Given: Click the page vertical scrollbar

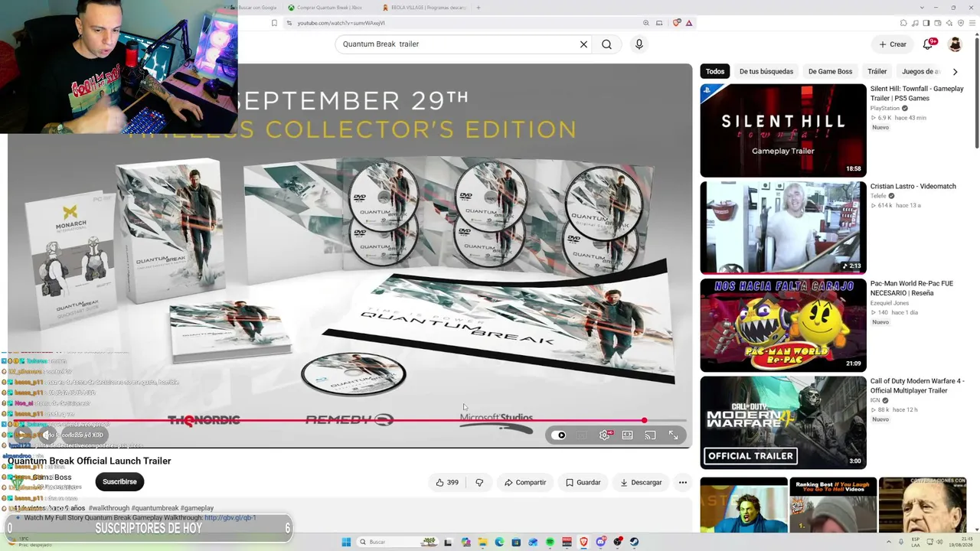Looking at the screenshot, I should (976, 92).
